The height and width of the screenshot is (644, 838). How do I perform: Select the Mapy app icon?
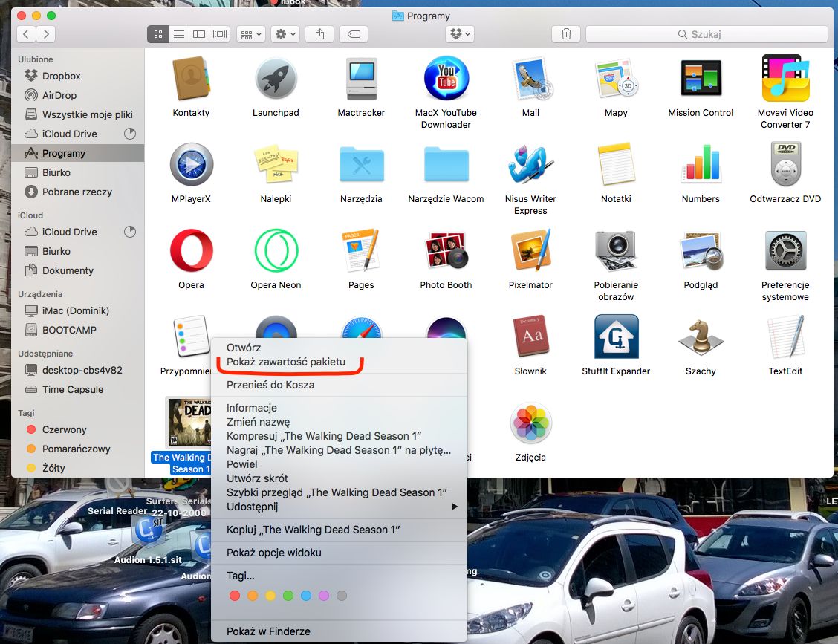(x=616, y=79)
